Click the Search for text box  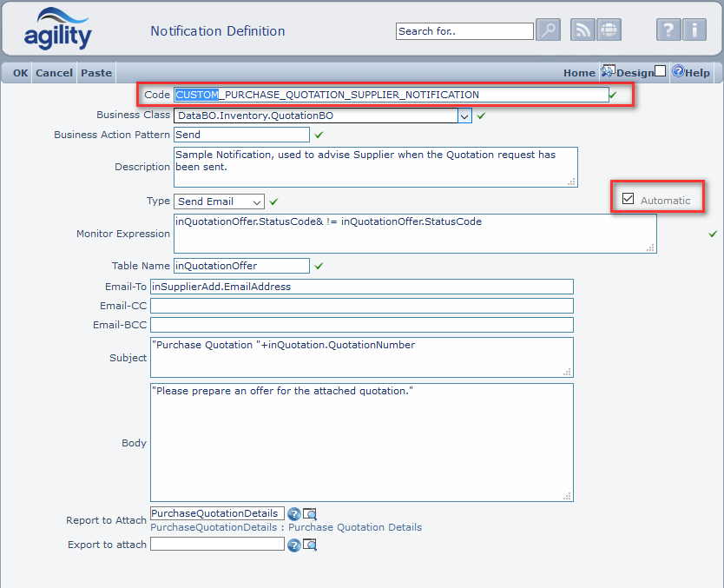click(x=464, y=31)
